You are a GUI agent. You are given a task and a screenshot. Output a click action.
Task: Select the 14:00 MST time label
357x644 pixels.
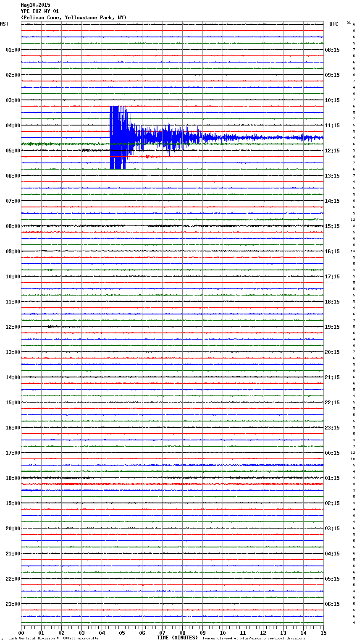13,377
